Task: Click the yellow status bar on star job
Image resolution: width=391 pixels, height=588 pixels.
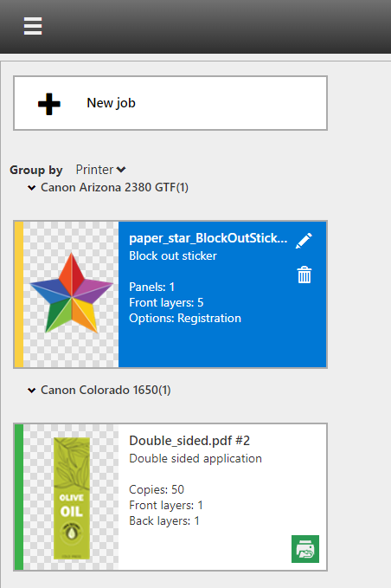Action: tap(19, 294)
